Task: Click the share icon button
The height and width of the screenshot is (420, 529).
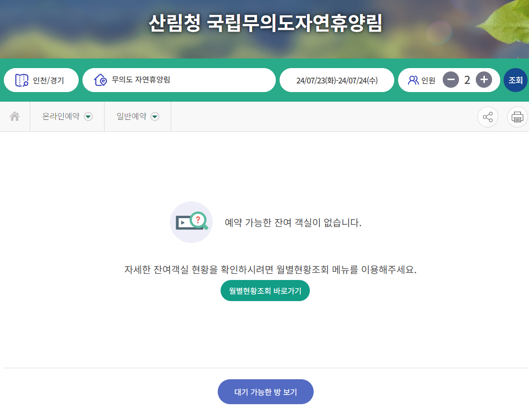Action: coord(488,117)
